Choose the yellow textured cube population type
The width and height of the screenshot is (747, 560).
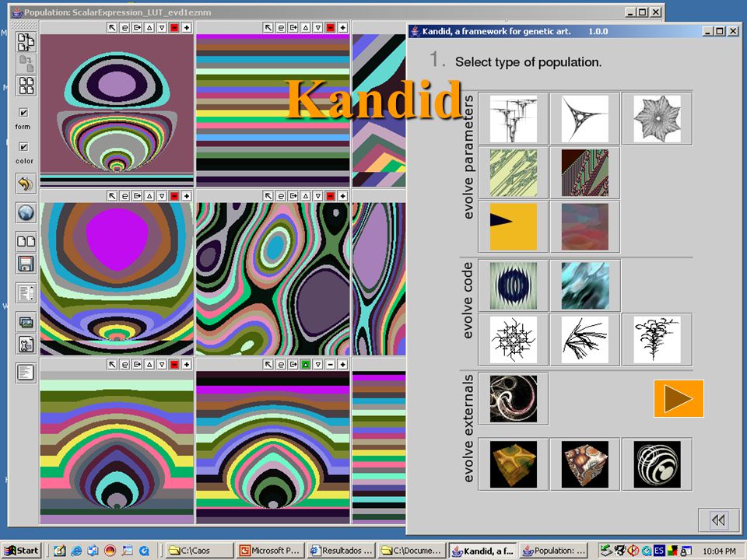click(513, 464)
